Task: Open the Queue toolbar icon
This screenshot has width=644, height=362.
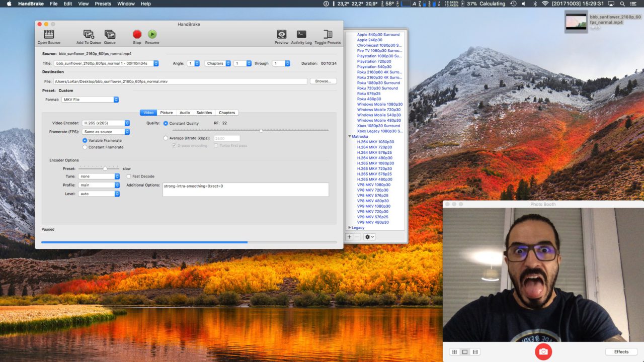Action: pyautogui.click(x=110, y=35)
